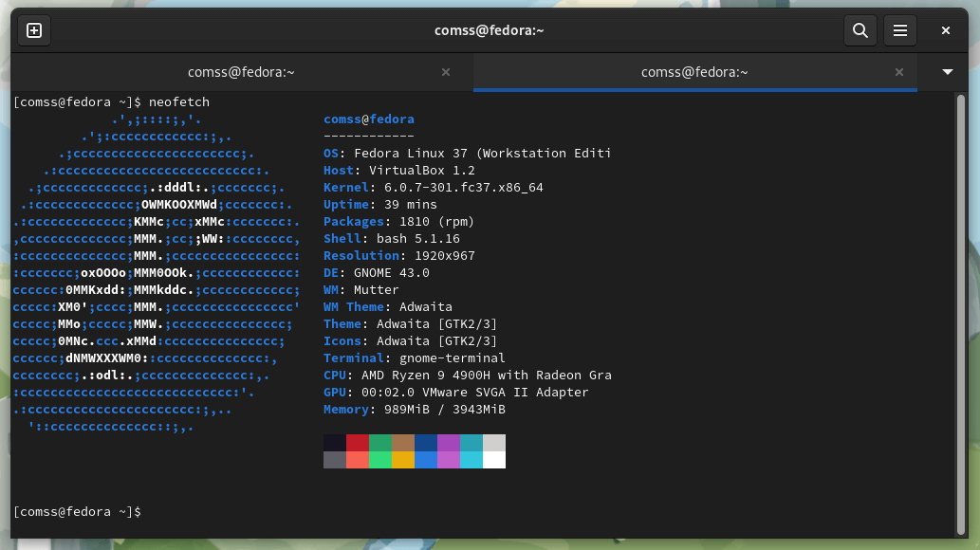Open the terminal search tool
This screenshot has height=550, width=980.
(x=860, y=30)
